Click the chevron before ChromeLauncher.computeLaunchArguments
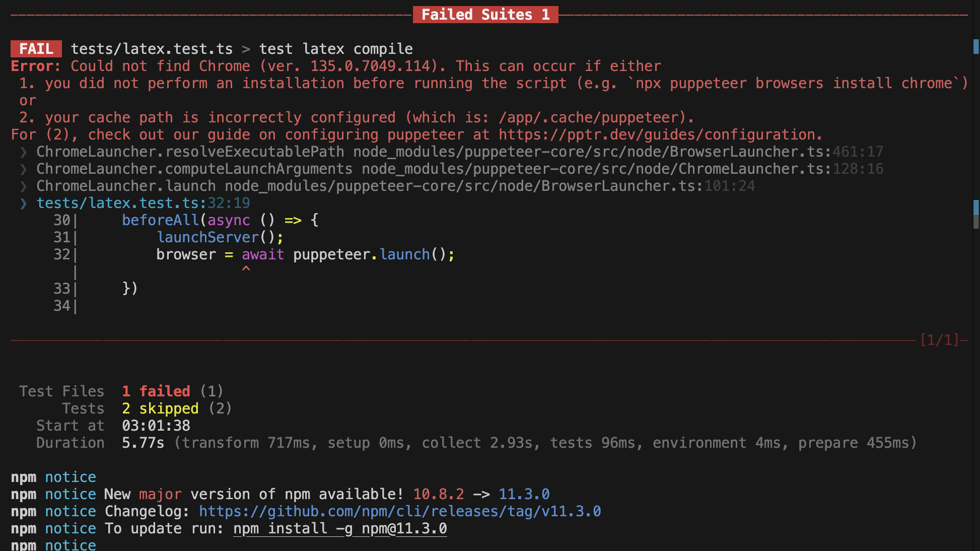Image resolution: width=980 pixels, height=551 pixels. (23, 169)
